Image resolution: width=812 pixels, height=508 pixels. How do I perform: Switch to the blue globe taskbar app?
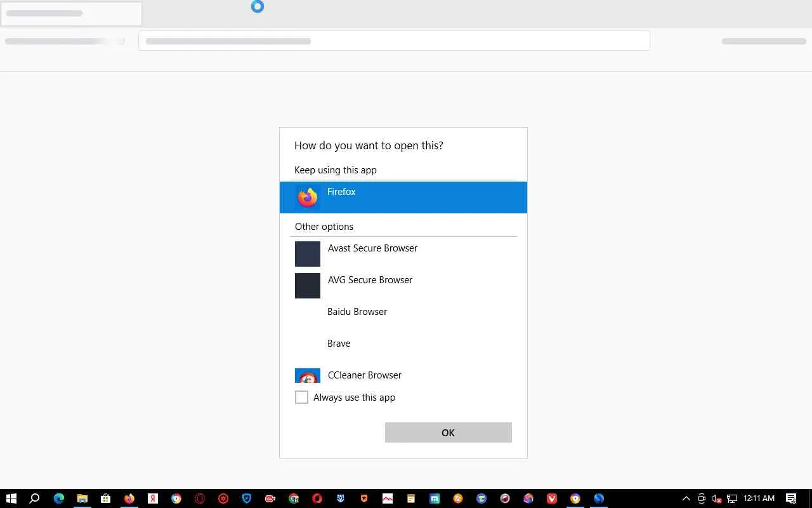[599, 498]
